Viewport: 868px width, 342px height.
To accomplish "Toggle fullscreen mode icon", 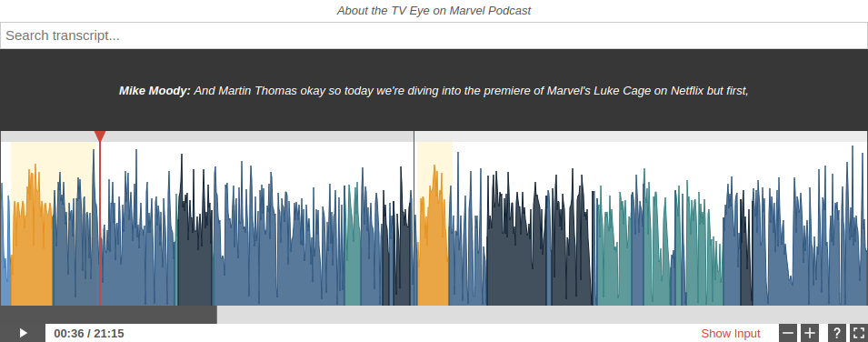I will tap(859, 333).
